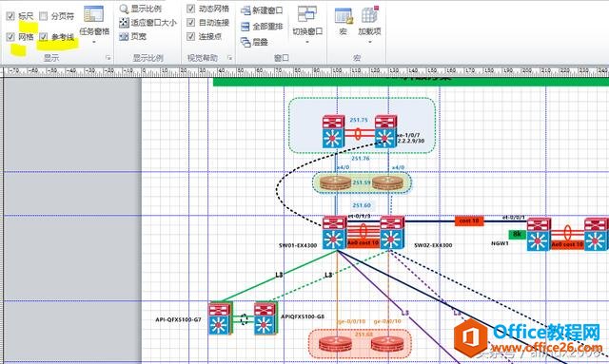Click the 层叠 cascade windows icon

coord(246,42)
